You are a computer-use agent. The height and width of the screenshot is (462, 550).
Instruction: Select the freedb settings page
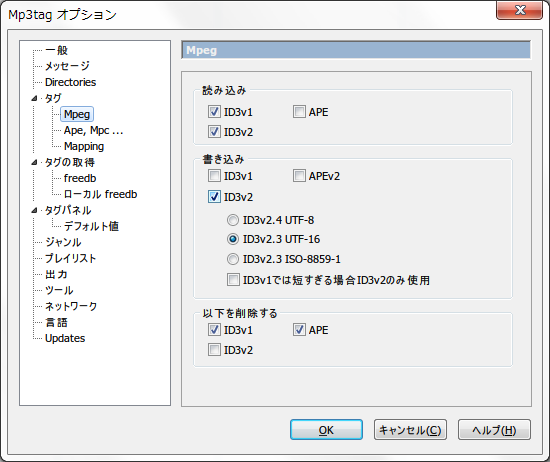click(80, 178)
